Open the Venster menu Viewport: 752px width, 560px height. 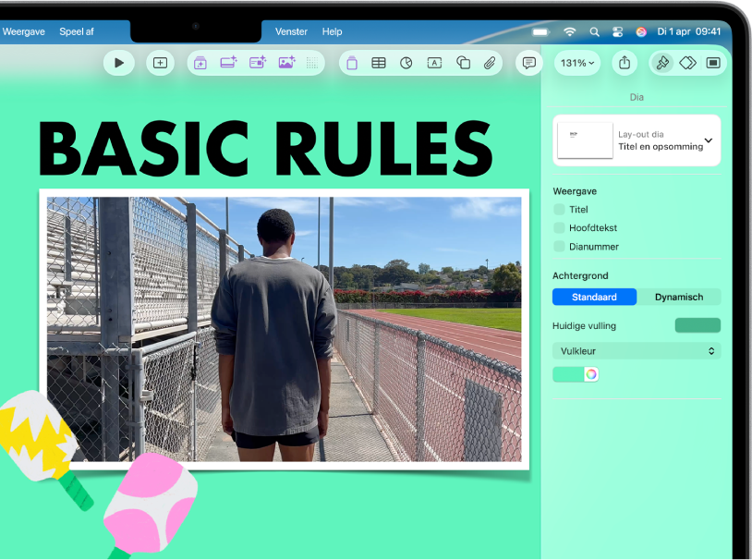tap(291, 31)
